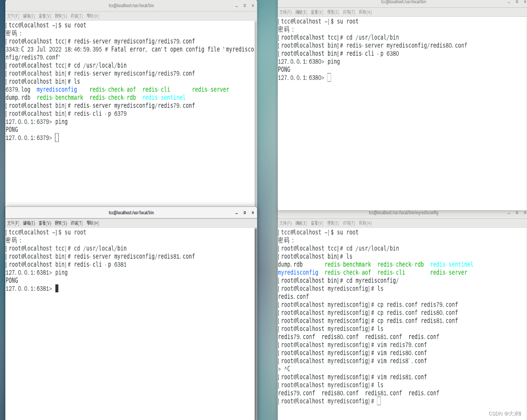Click 'vim redis80.conf' command line
The width and height of the screenshot is (527, 420).
click(x=352, y=353)
